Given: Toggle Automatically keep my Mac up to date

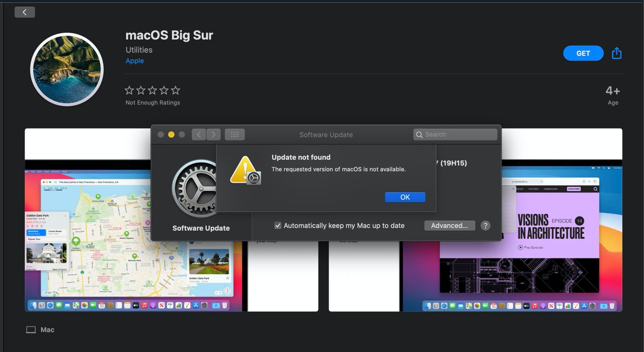Looking at the screenshot, I should click(278, 225).
